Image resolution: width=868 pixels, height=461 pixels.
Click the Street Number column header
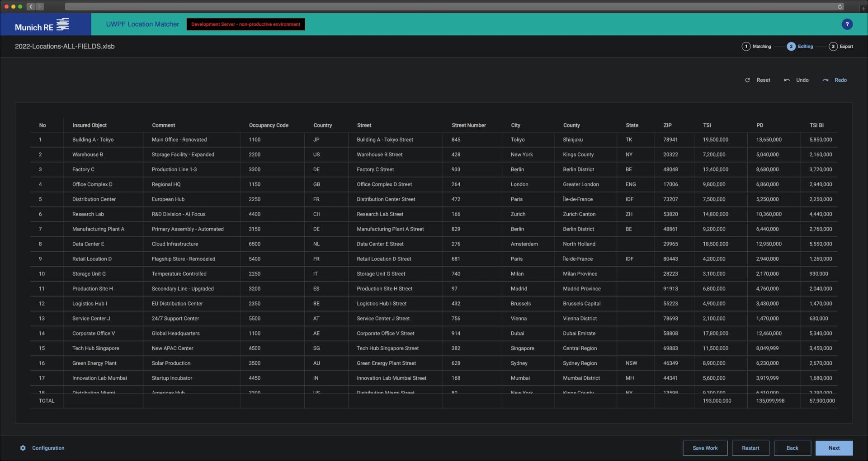tap(469, 125)
